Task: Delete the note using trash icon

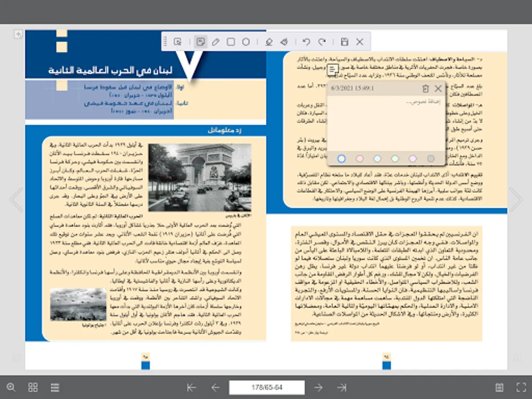Action: point(425,89)
